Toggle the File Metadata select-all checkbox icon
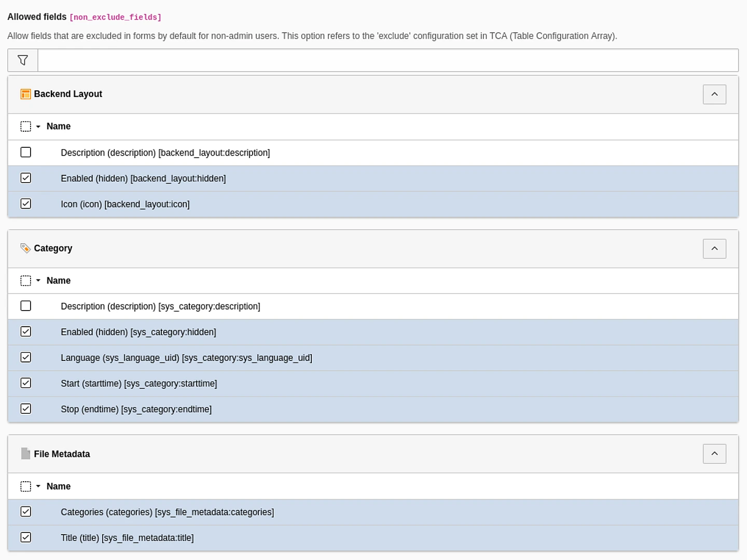The image size is (747, 560). (25, 486)
